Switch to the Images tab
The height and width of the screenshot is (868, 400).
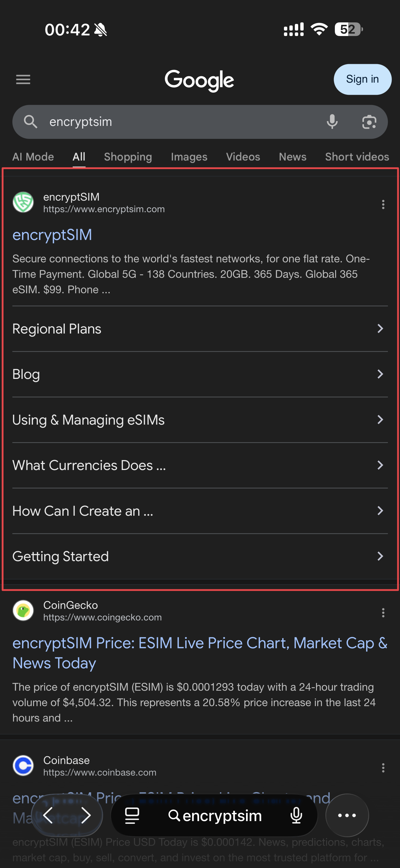tap(189, 157)
